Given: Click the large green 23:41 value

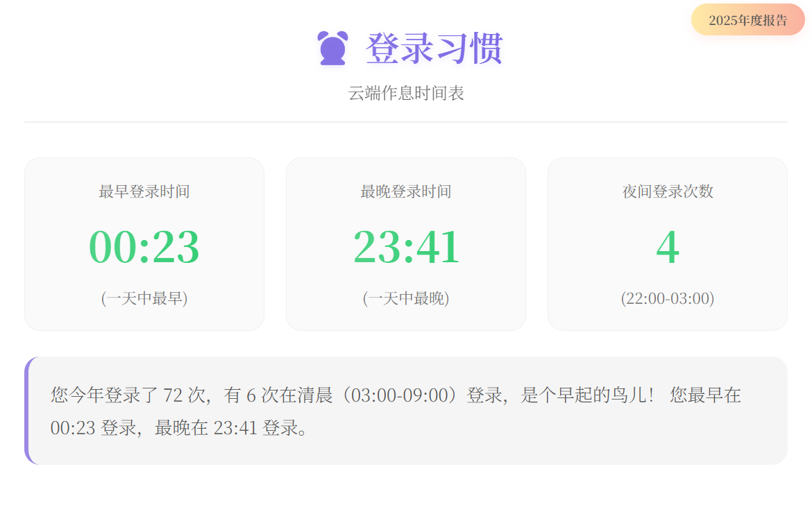Looking at the screenshot, I should point(406,247).
